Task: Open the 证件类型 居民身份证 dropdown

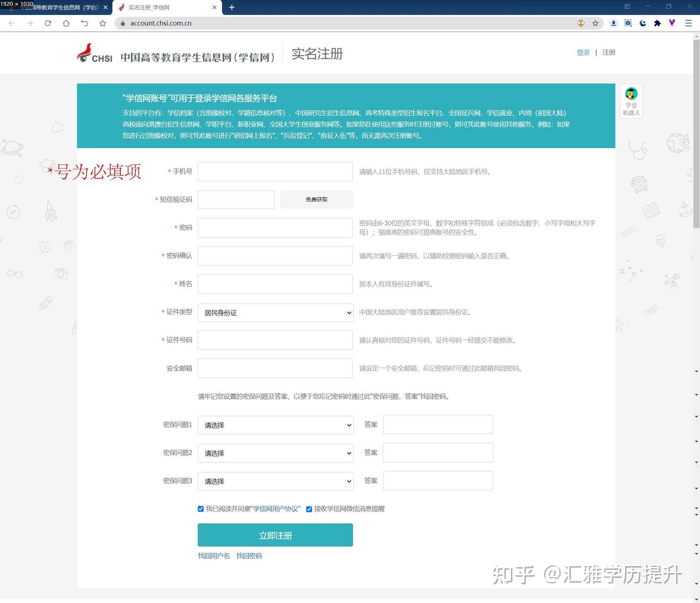Action: point(276,313)
